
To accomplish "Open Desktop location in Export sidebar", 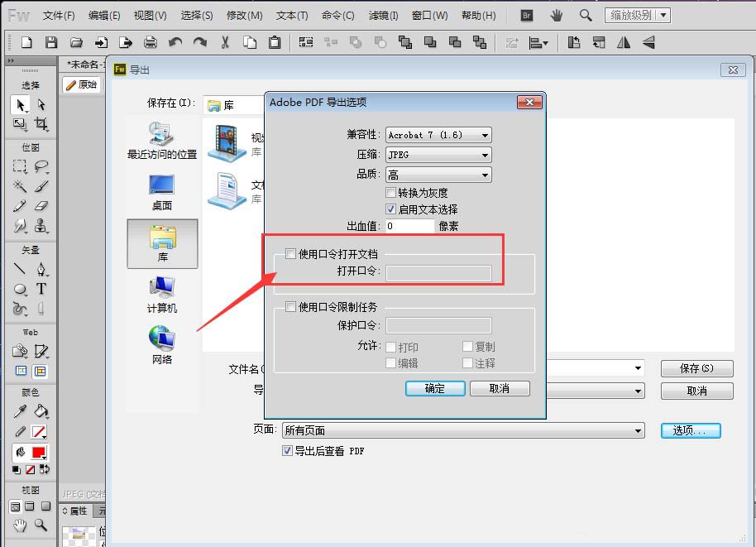I will tap(162, 192).
